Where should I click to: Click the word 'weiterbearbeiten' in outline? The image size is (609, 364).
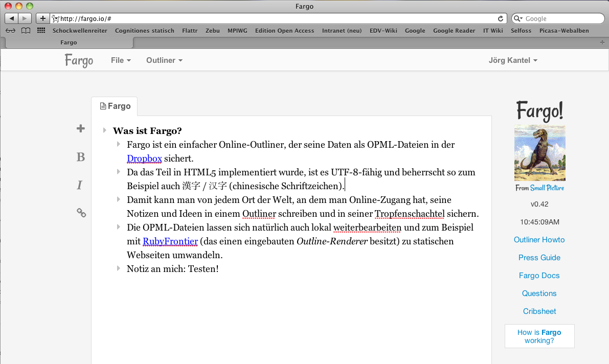(367, 227)
